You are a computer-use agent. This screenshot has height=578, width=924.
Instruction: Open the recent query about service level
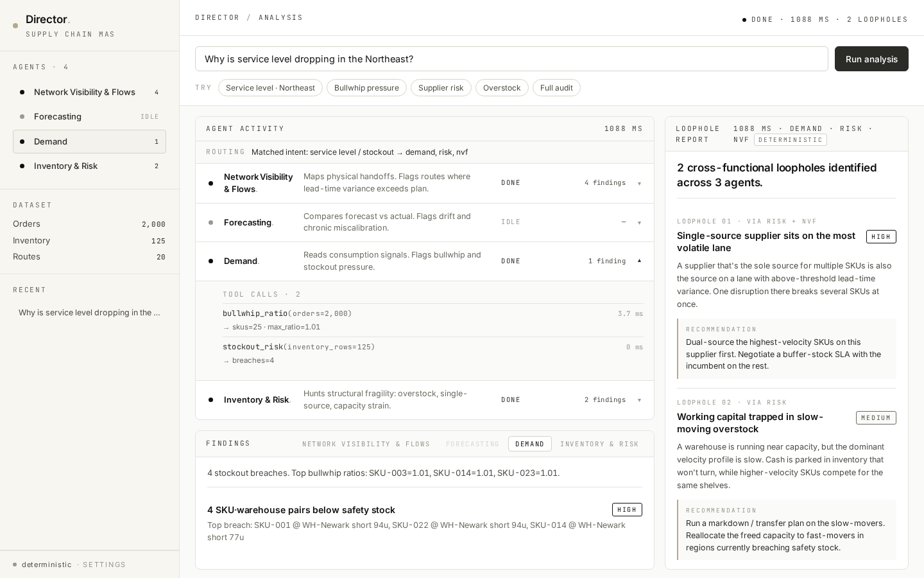click(x=89, y=313)
